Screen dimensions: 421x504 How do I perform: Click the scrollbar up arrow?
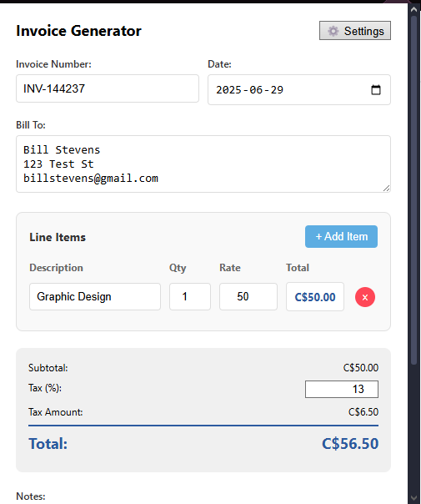(413, 9)
